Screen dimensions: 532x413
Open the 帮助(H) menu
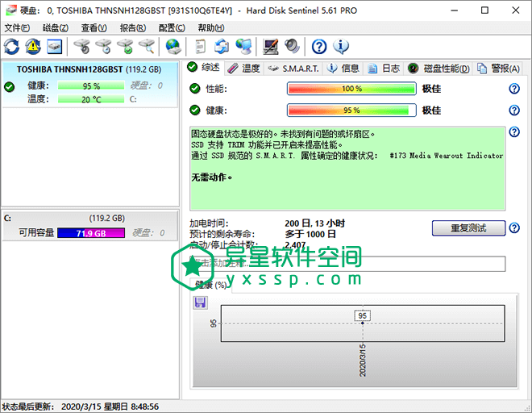(211, 28)
